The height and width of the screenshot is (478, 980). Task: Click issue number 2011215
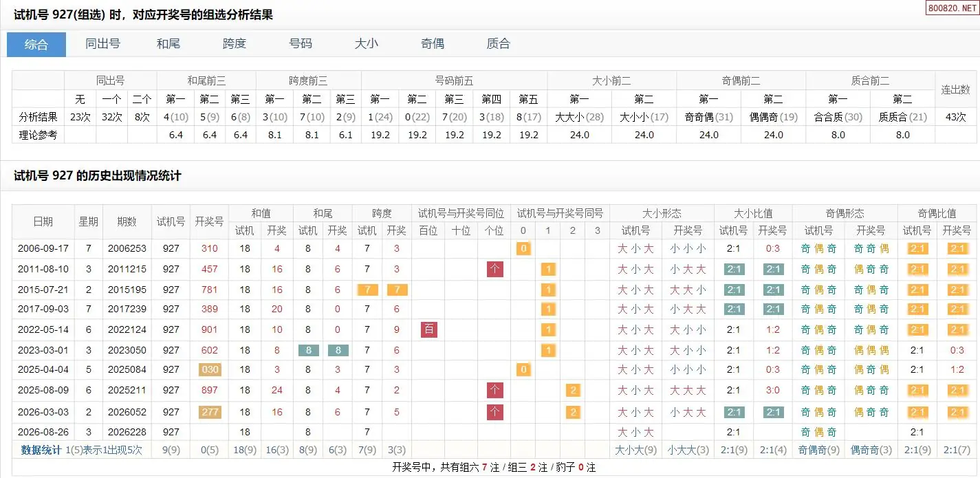tap(127, 269)
